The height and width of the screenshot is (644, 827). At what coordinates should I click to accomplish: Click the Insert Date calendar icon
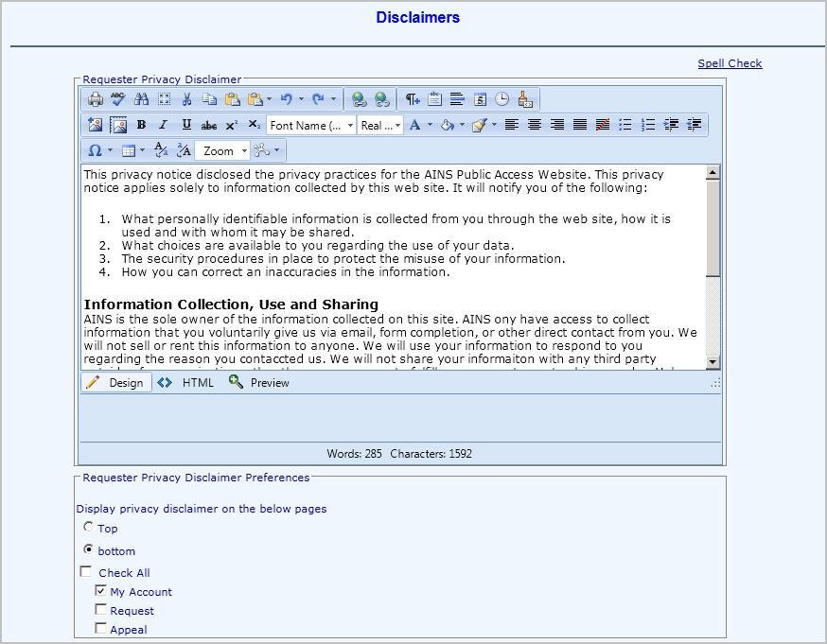pyautogui.click(x=480, y=99)
